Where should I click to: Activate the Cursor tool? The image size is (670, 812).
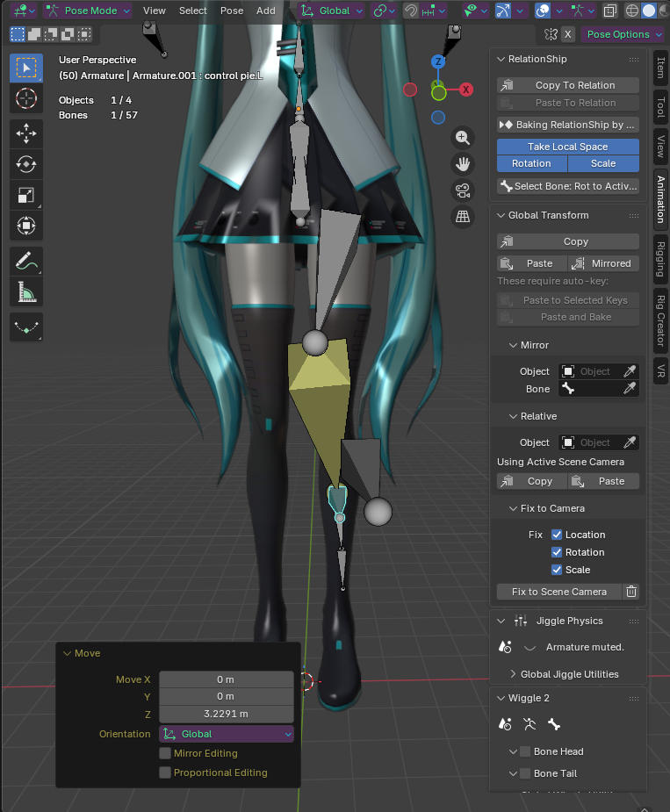click(26, 98)
